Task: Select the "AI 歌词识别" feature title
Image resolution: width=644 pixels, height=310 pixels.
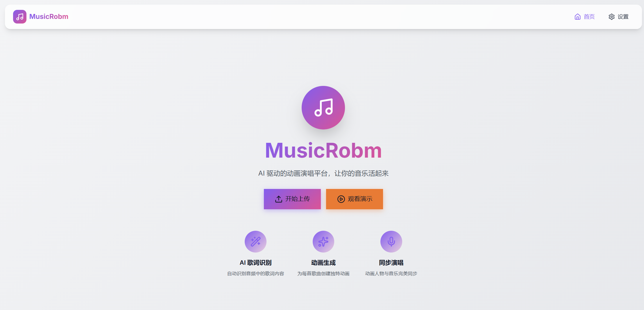Action: coord(255,263)
